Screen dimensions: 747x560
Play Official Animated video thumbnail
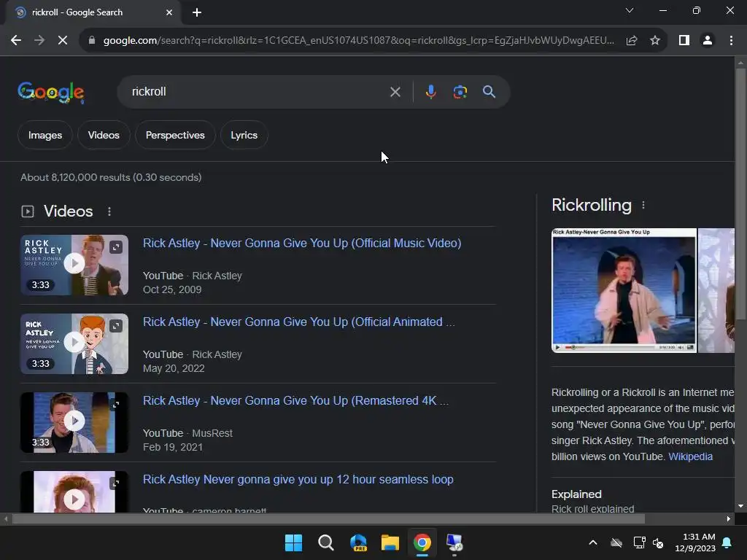coord(74,343)
